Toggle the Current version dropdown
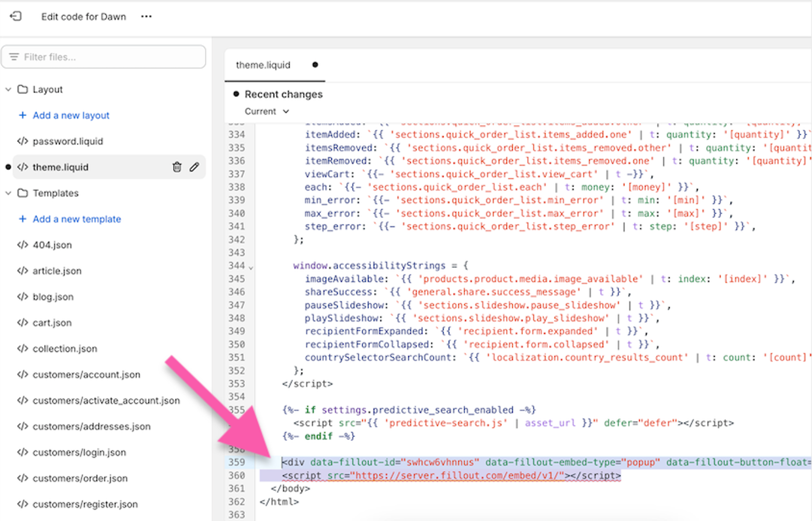This screenshot has height=521, width=812. (x=265, y=111)
